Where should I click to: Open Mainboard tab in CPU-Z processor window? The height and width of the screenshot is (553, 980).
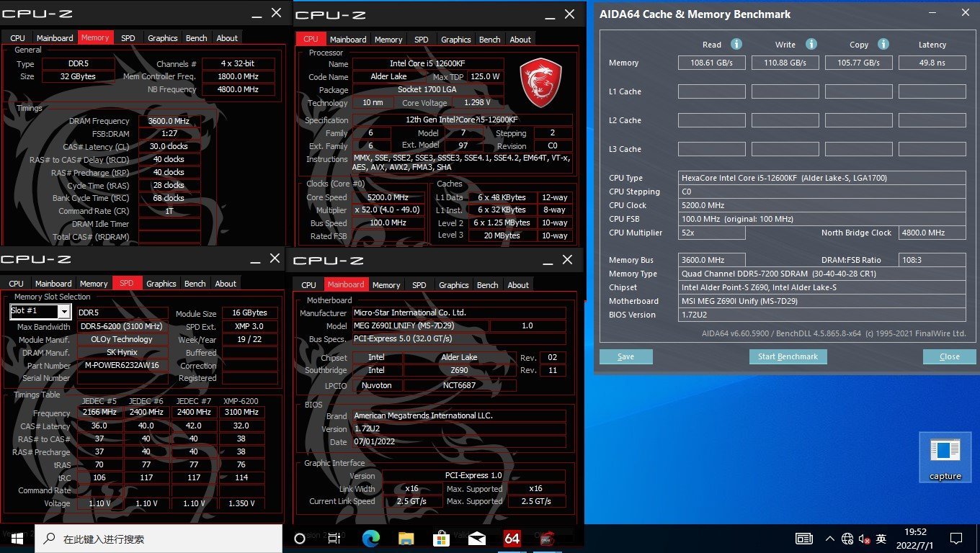pyautogui.click(x=348, y=40)
